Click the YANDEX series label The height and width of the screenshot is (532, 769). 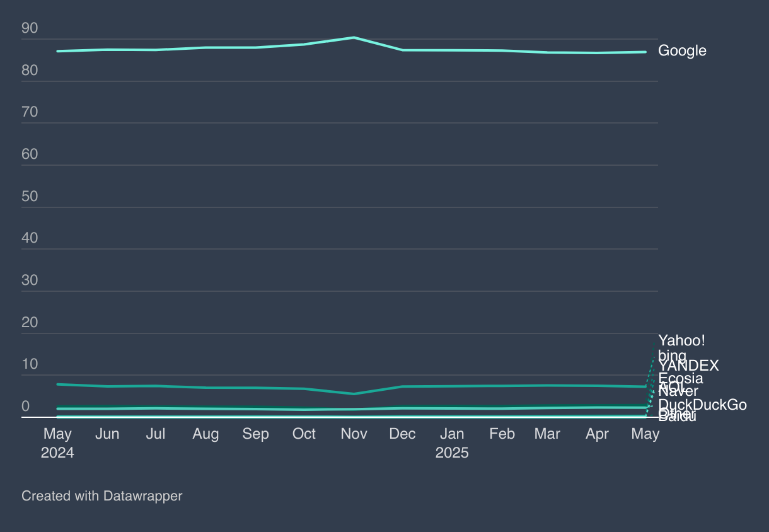[688, 366]
